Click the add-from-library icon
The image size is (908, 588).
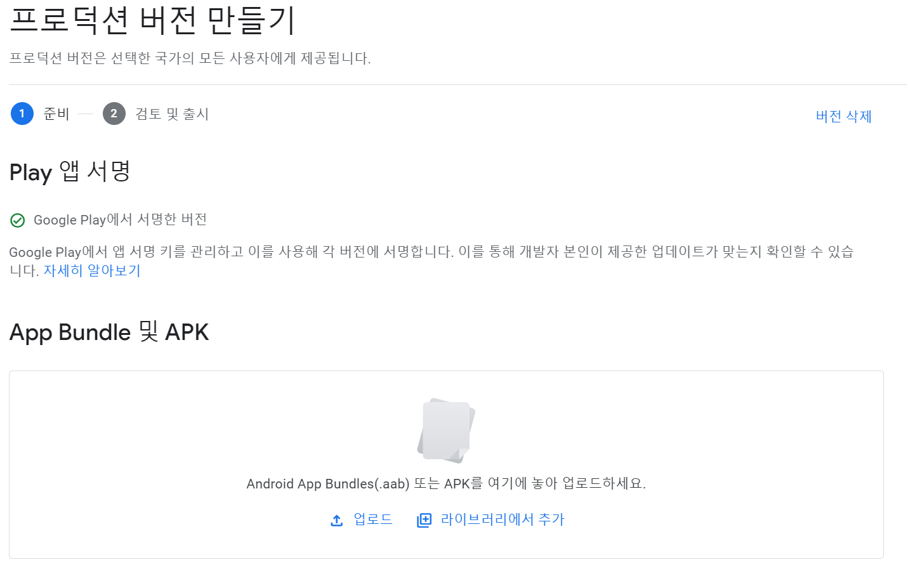pos(424,520)
